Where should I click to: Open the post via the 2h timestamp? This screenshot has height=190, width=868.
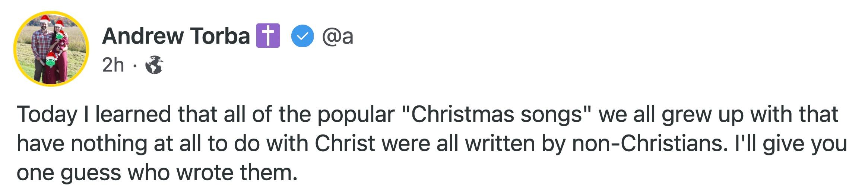[x=113, y=65]
